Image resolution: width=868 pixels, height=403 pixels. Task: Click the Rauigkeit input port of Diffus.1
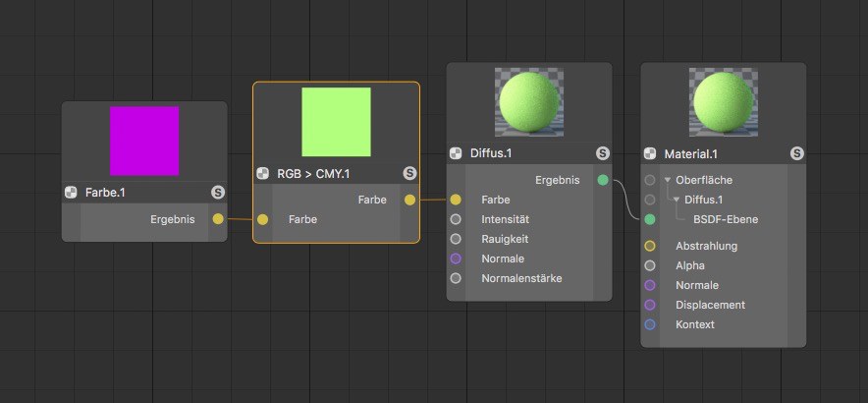click(x=456, y=239)
